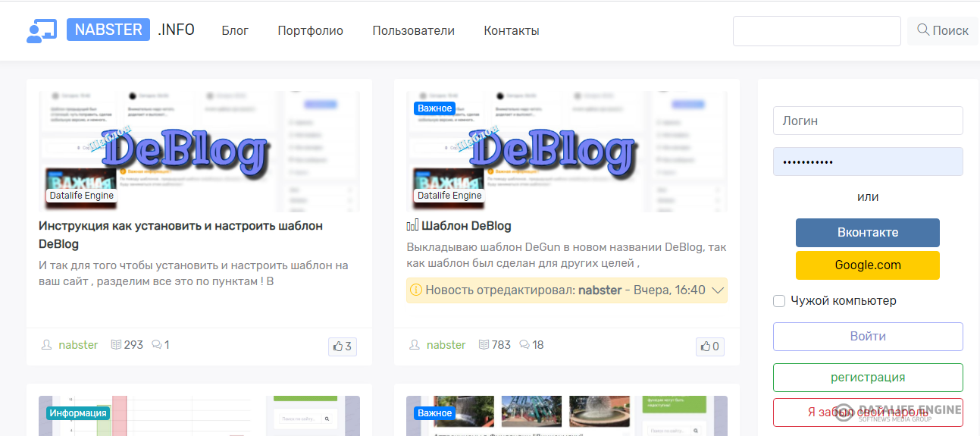Go to Пользователи in navigation
Viewport: 980px width, 436px height.
coord(413,31)
